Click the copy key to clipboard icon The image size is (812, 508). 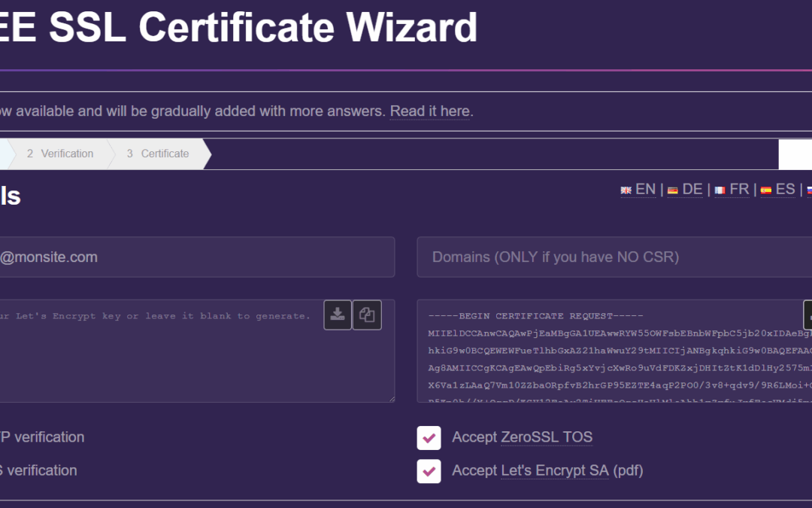point(367,315)
